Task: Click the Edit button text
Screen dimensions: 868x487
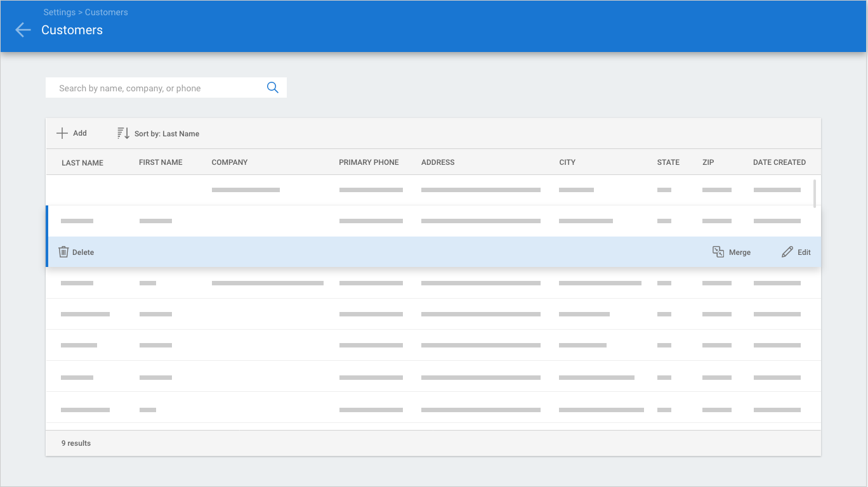Action: point(804,252)
